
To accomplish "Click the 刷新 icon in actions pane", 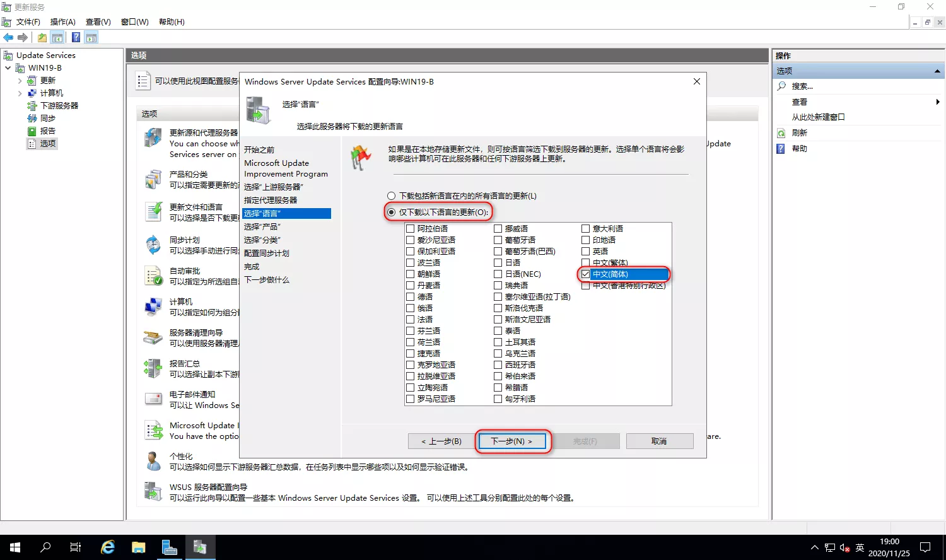I will pyautogui.click(x=781, y=133).
